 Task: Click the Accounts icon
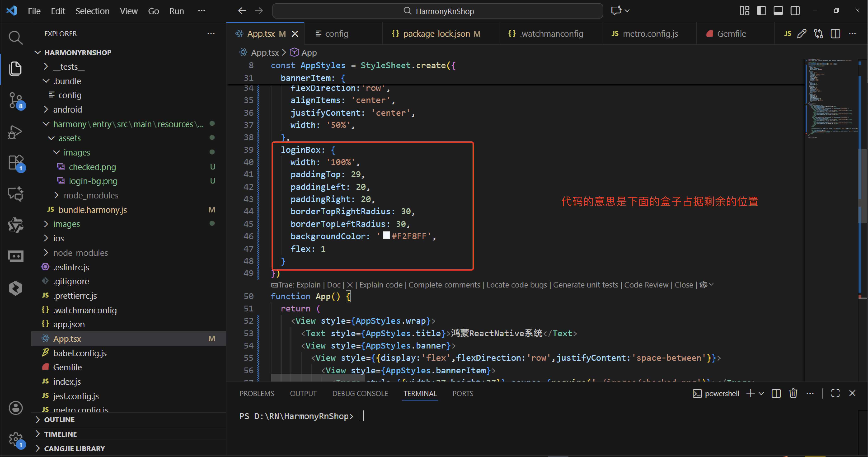click(x=16, y=408)
